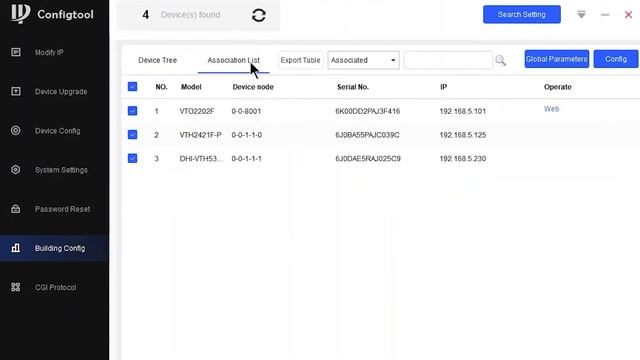Click the Device Upgrade sidebar icon
Screen dimensions: 640x360
(x=16, y=91)
